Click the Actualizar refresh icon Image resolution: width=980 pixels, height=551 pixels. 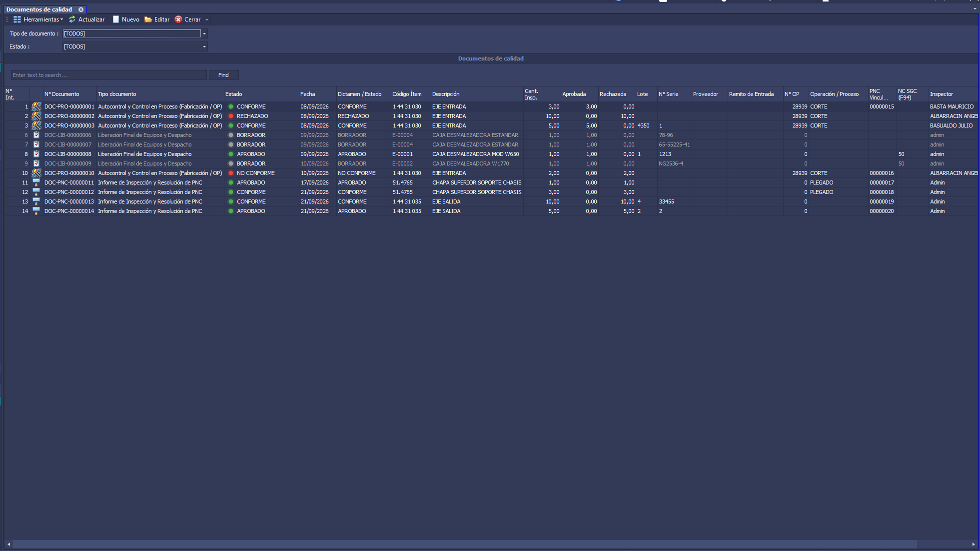click(72, 19)
